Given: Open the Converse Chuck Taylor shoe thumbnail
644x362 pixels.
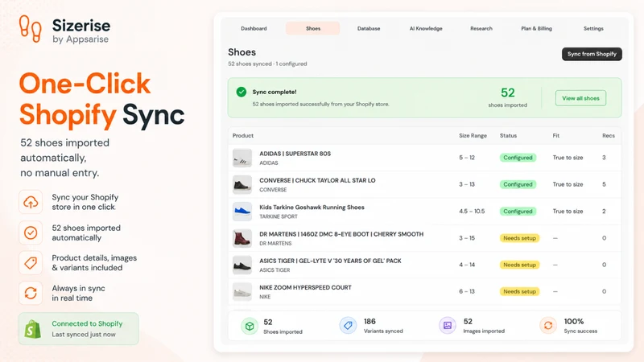Looking at the screenshot, I should pyautogui.click(x=242, y=185).
